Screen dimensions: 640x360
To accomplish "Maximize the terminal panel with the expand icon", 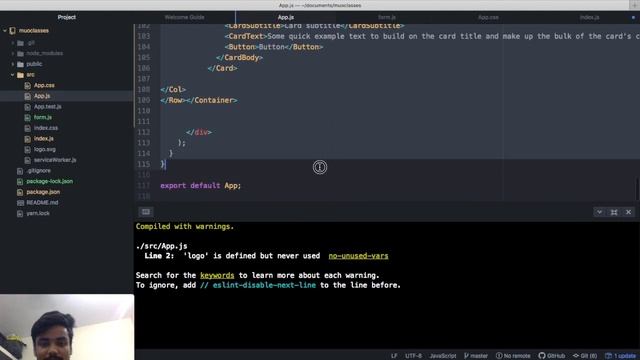I will click(614, 212).
